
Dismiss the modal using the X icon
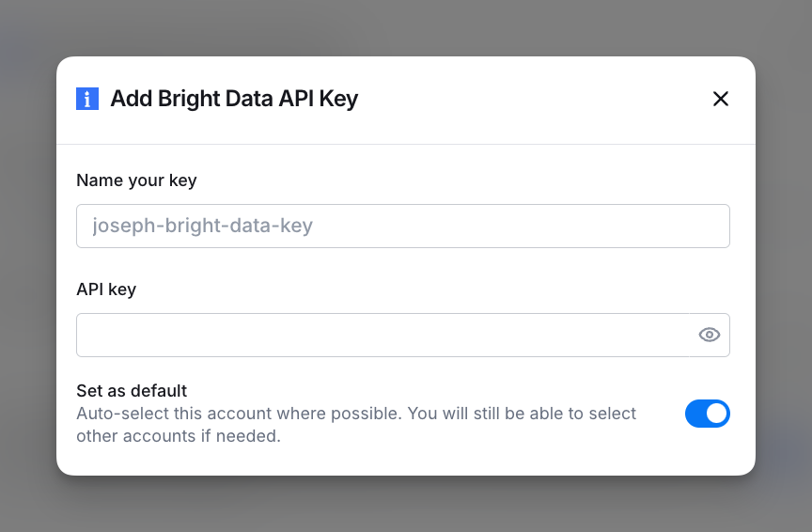point(721,99)
